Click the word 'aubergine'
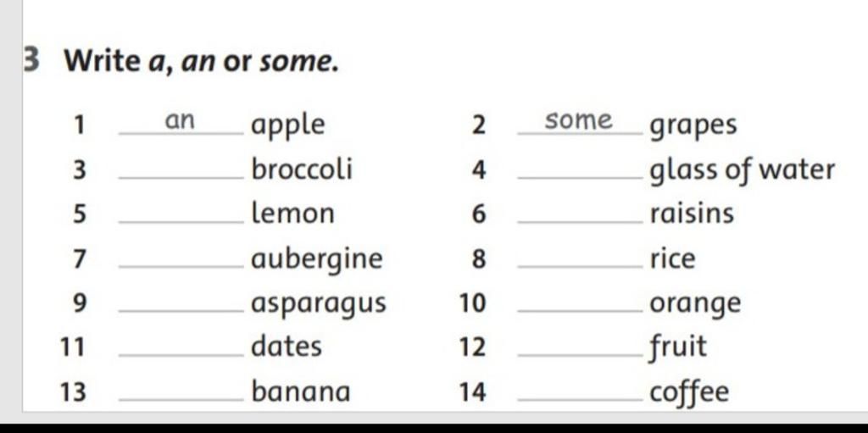Viewport: 868px width, 433px height. coord(317,260)
